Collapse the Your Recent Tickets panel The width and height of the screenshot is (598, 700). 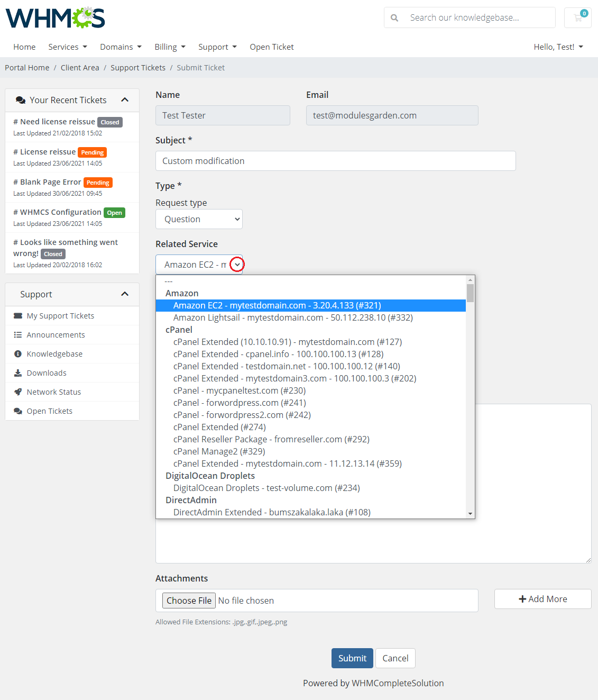[125, 100]
